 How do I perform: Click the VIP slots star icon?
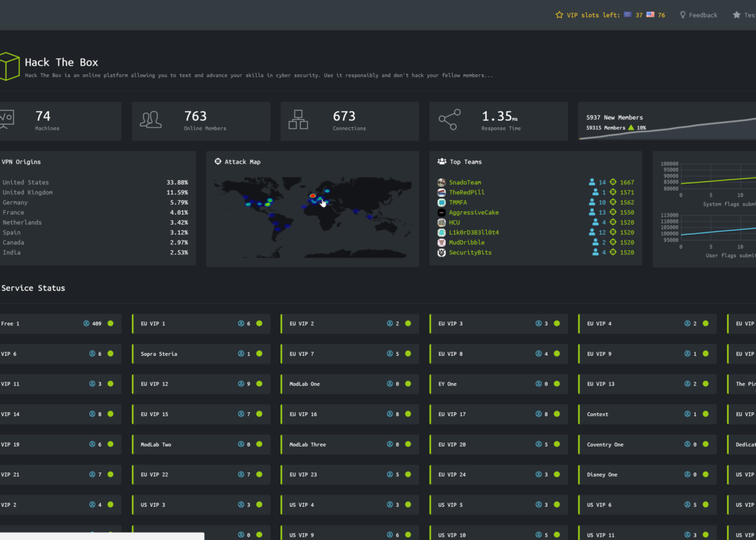click(559, 15)
